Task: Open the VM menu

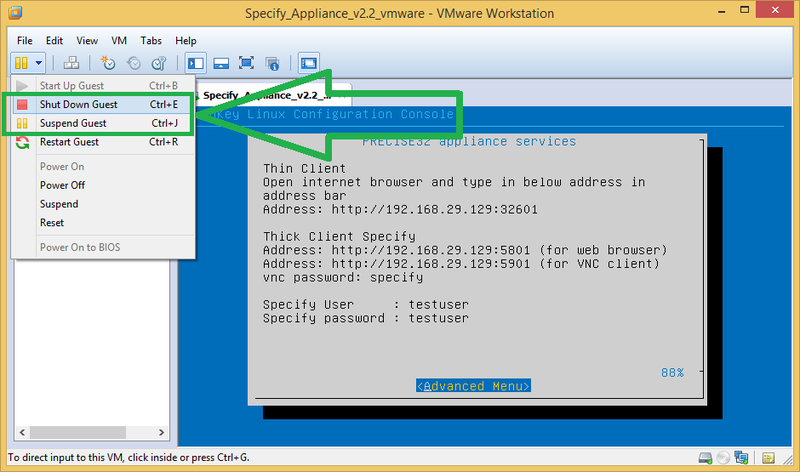Action: pos(119,40)
